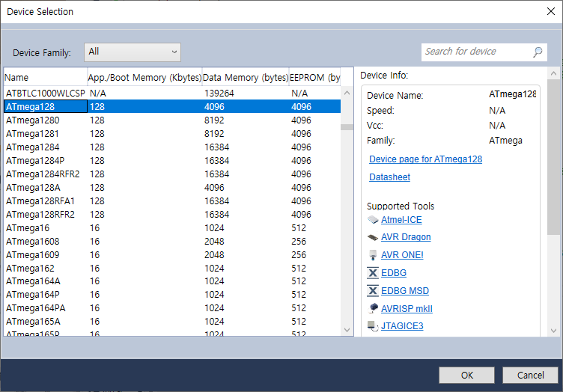Open the EDBG link

click(x=394, y=273)
